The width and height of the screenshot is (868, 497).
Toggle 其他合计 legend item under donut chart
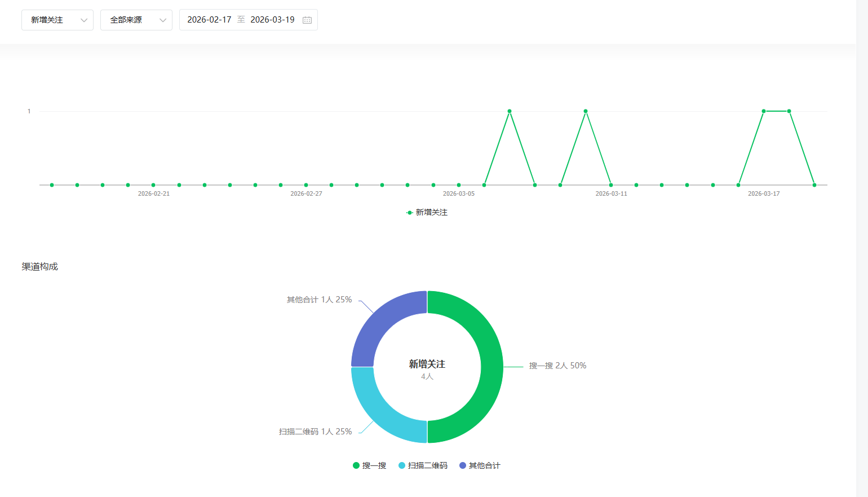[480, 465]
